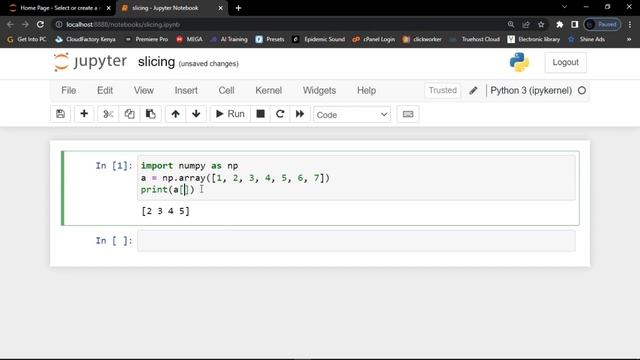The width and height of the screenshot is (640, 360).
Task: Close the slicing Jupyter Notebook tab
Action: click(x=220, y=8)
